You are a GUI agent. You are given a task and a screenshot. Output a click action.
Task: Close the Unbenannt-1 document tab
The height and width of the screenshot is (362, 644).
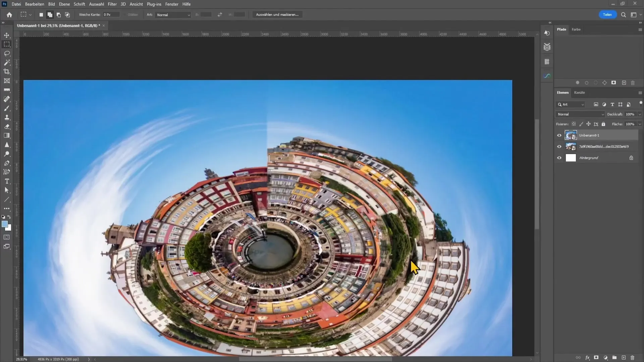coord(104,25)
